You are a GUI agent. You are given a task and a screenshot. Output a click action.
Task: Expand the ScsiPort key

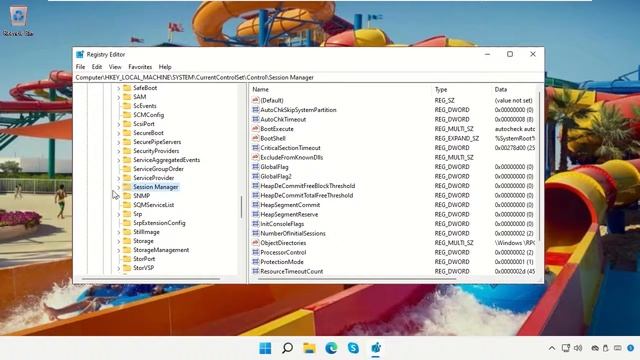(x=119, y=124)
